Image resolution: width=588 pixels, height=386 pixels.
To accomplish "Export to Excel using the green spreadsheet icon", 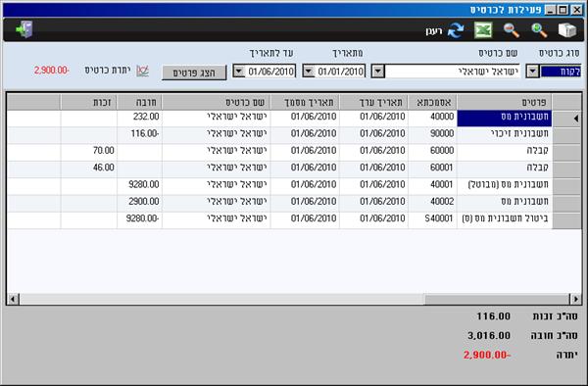I will point(483,30).
